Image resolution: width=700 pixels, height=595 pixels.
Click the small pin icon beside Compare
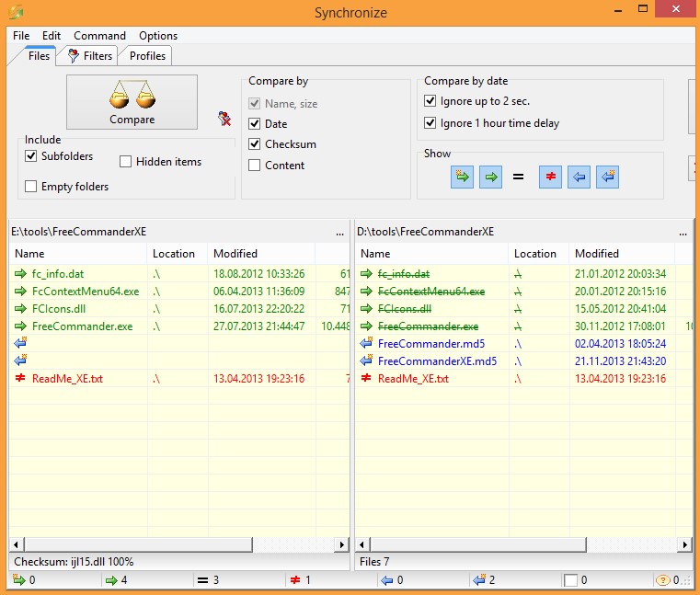coord(224,118)
